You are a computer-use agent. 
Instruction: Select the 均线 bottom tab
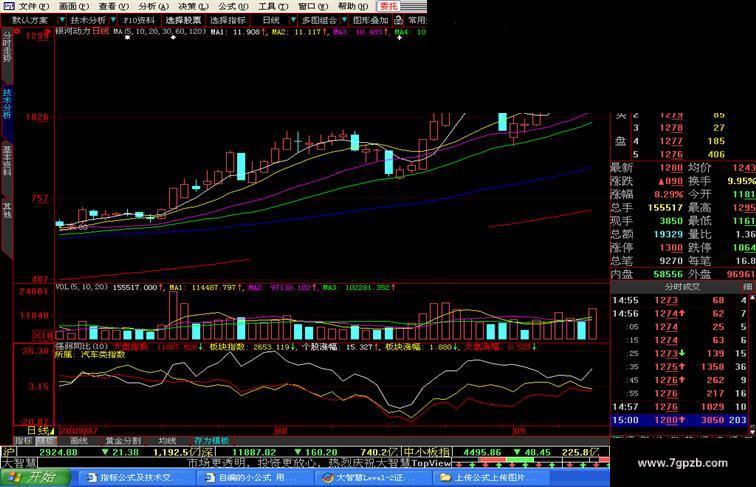click(167, 441)
